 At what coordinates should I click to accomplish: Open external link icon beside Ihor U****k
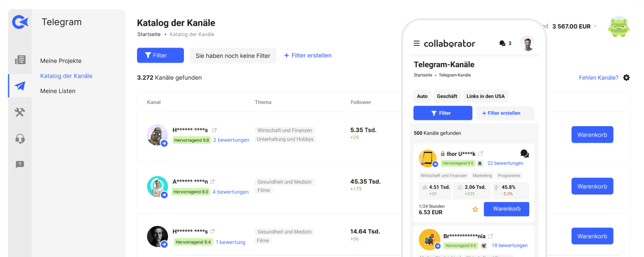(481, 154)
